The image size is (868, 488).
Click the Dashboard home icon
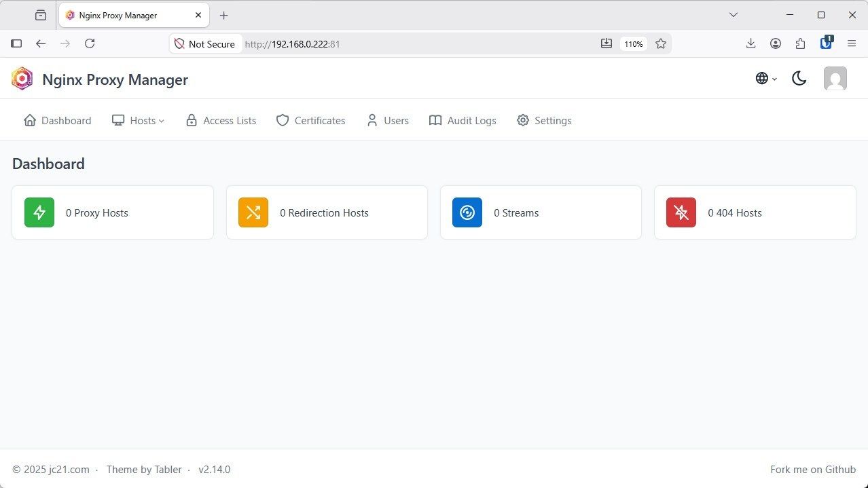[30, 120]
